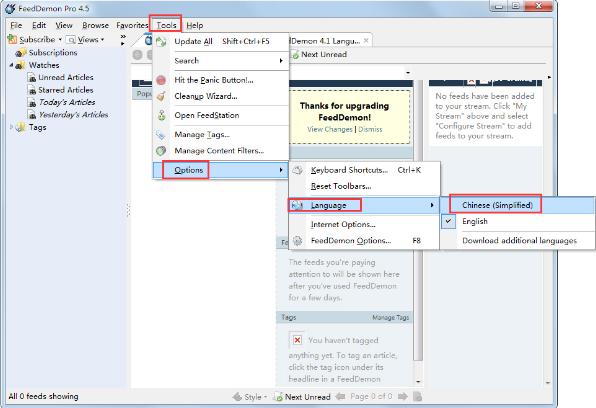Select Starred Articles watch
Screen dimensions: 596x408
(x=65, y=90)
